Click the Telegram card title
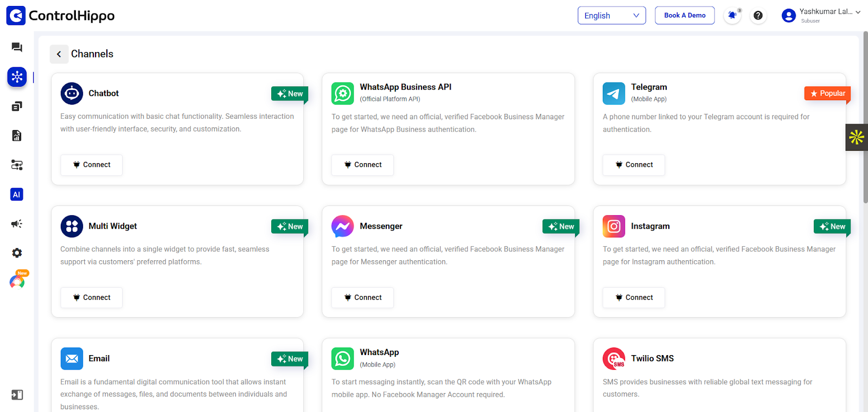The height and width of the screenshot is (412, 868). [x=649, y=87]
